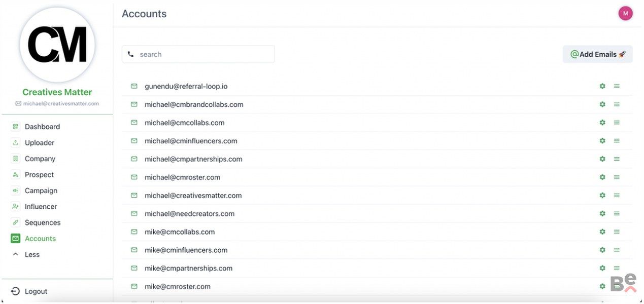Open gear settings for michael@needcreators.com
The height and width of the screenshot is (304, 644).
click(602, 214)
